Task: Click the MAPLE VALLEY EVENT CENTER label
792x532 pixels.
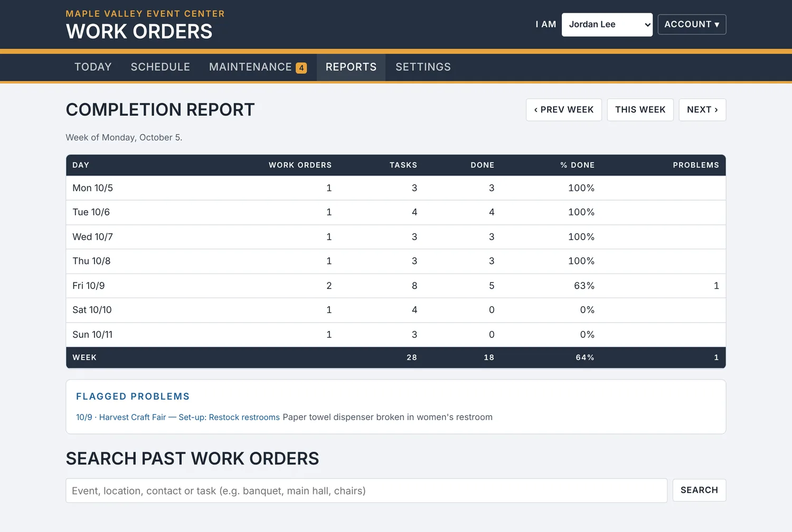Action: click(x=145, y=14)
